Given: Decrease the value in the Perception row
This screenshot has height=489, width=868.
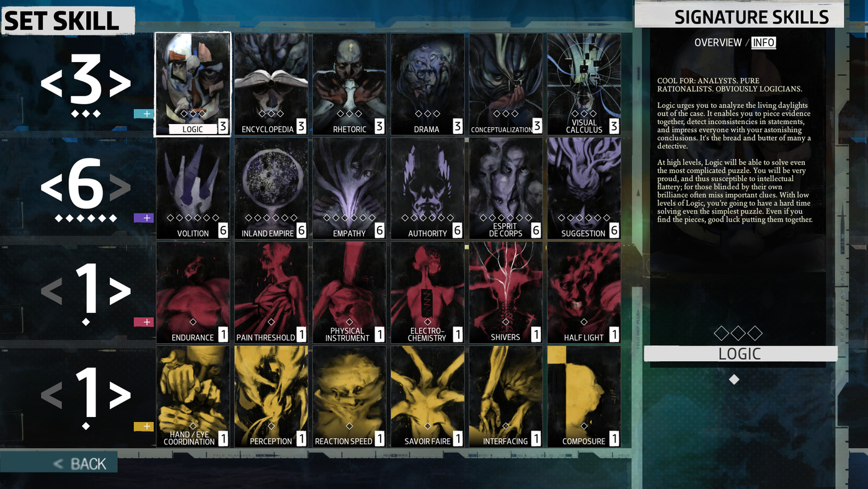Looking at the screenshot, I should [51, 395].
